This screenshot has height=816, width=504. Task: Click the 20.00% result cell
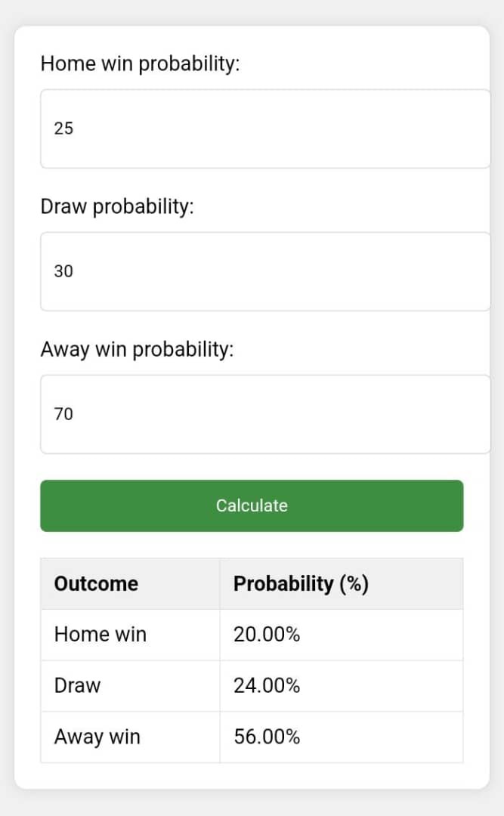[x=342, y=635]
